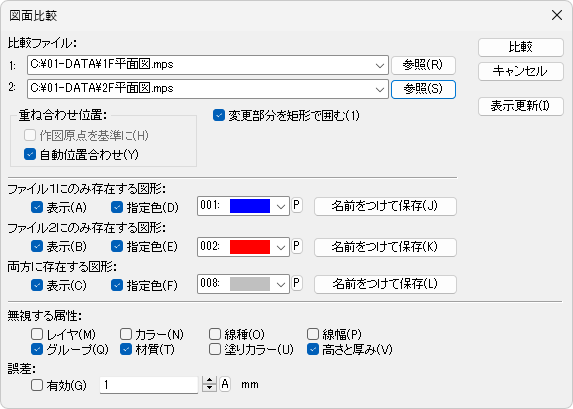Increment the tolerance value with spinner arrows

pyautogui.click(x=209, y=380)
